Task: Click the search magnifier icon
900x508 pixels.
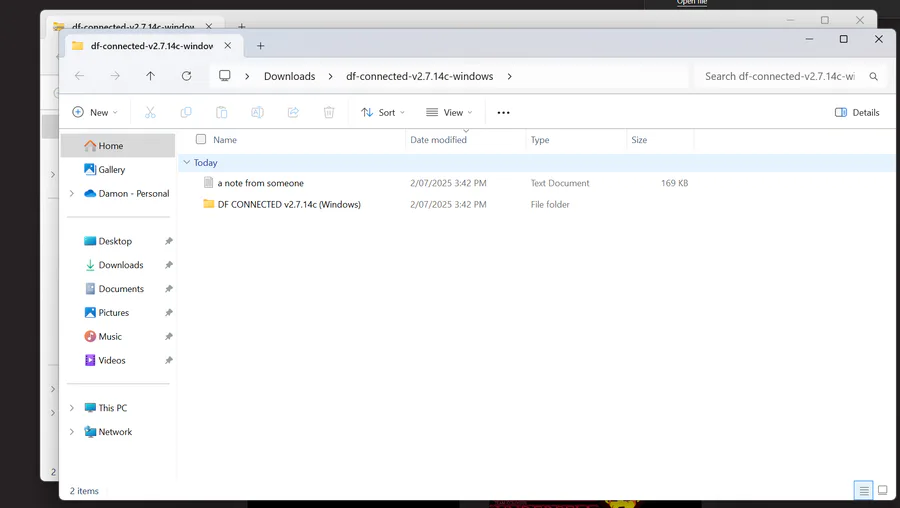Action: 874,76
